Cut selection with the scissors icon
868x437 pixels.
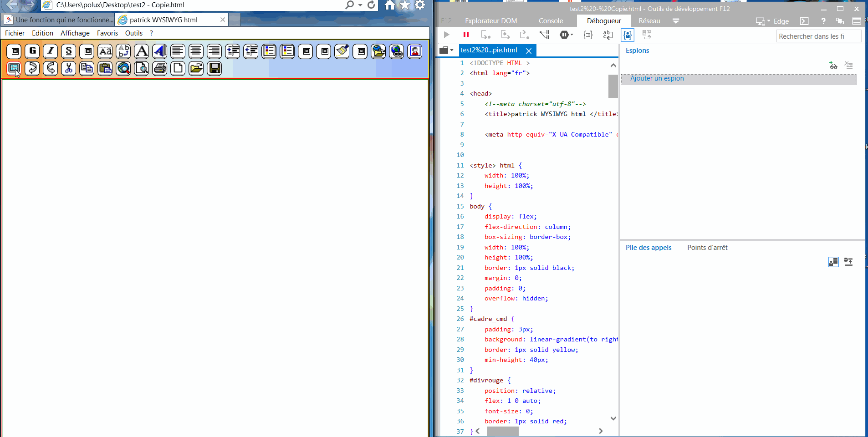(69, 68)
